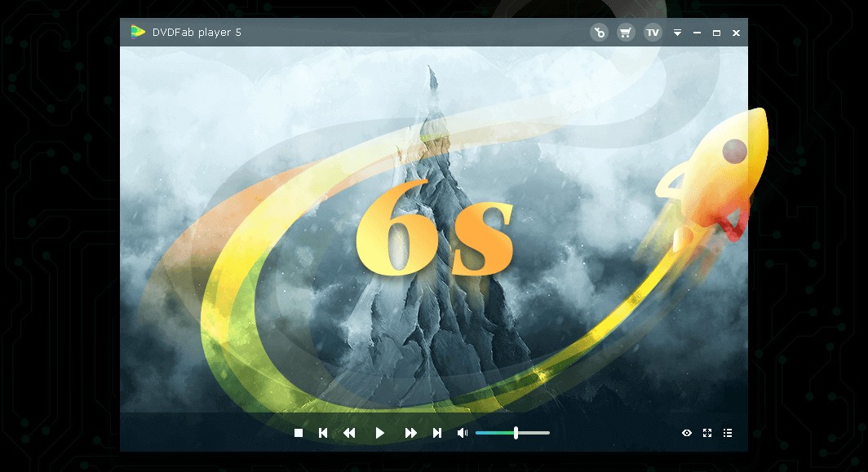Fast forward the video playback
The width and height of the screenshot is (868, 472).
pyautogui.click(x=410, y=433)
